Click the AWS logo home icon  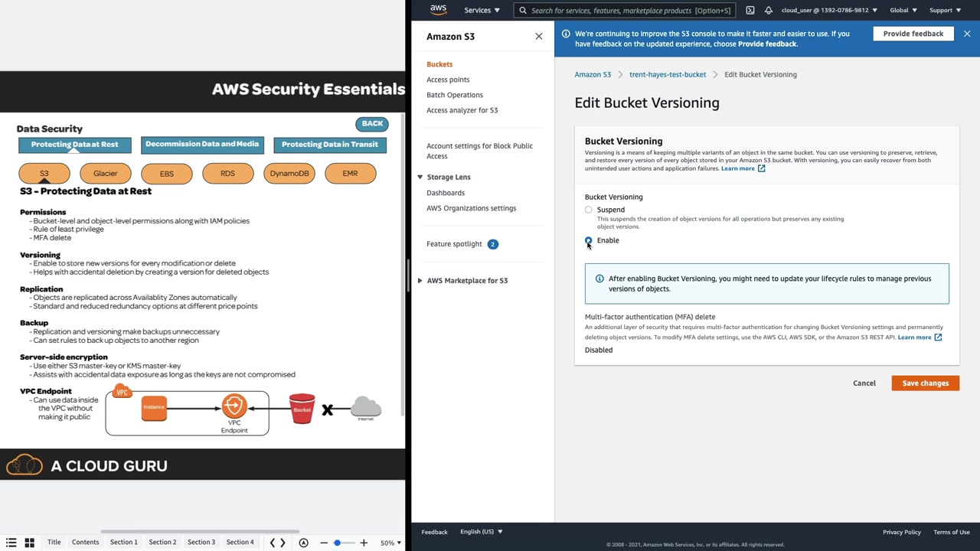438,10
